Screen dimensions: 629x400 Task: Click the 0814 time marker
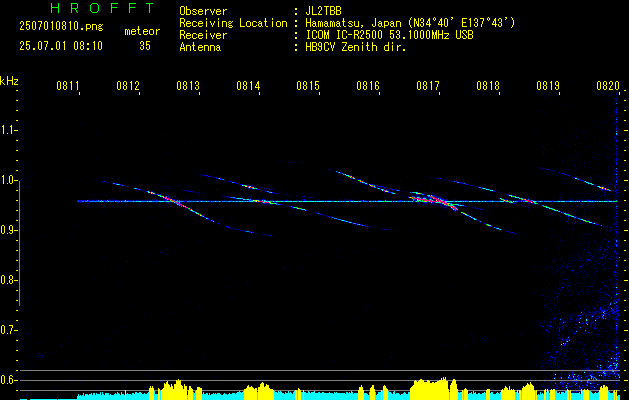[247, 85]
